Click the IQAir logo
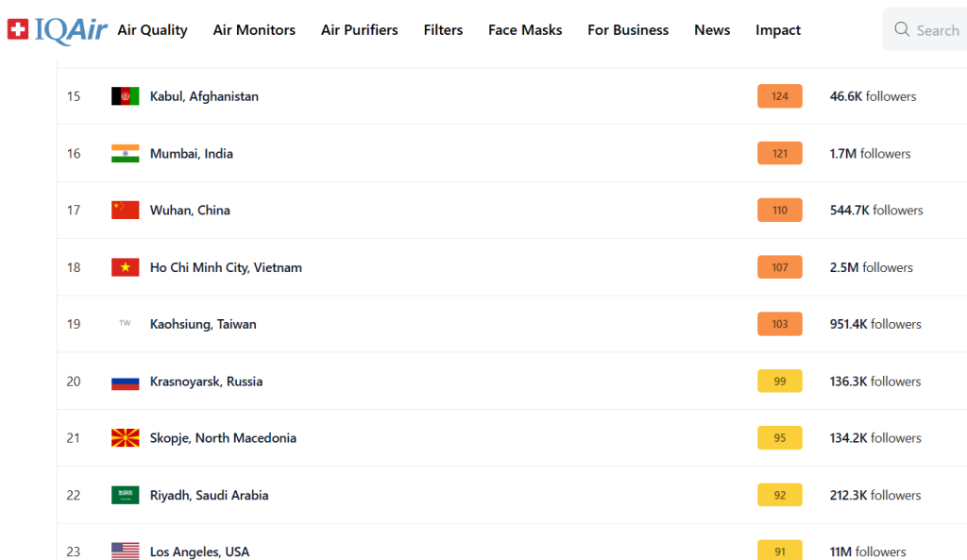The height and width of the screenshot is (560, 967). click(57, 29)
